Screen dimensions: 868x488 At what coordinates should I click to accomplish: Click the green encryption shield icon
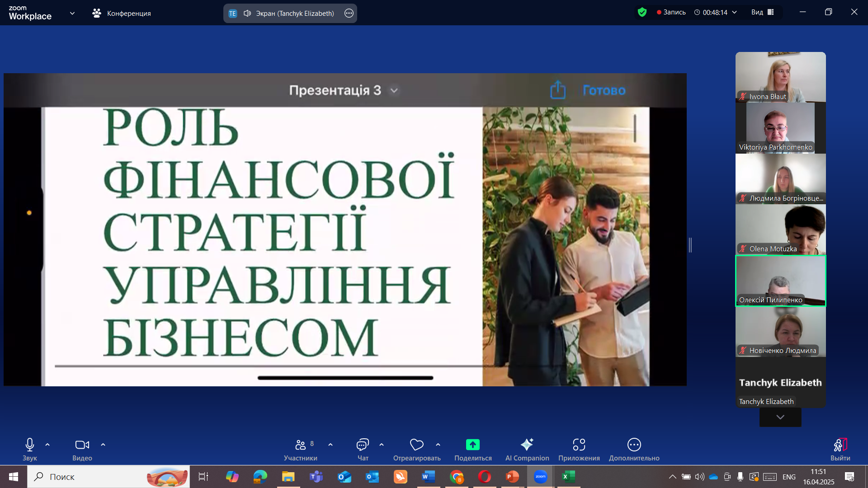(x=642, y=12)
